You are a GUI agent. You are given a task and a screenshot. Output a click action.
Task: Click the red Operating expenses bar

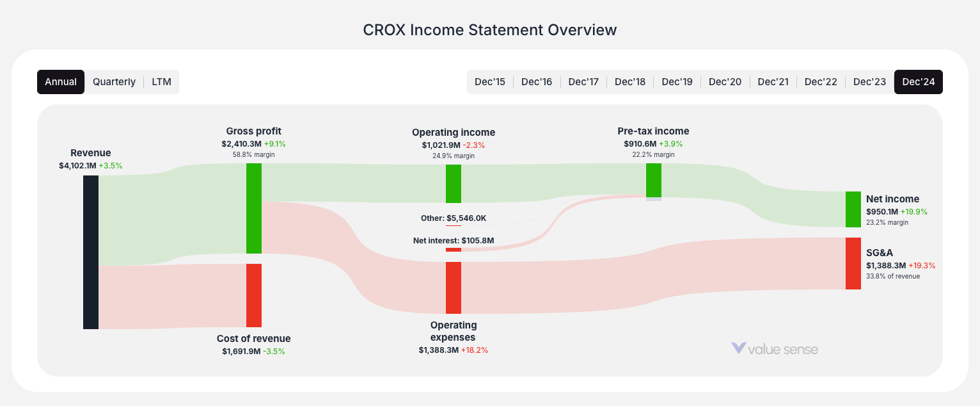(x=454, y=288)
